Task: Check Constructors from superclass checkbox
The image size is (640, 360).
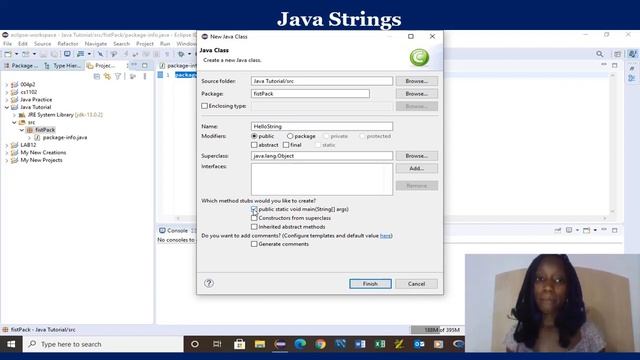Action: pyautogui.click(x=254, y=218)
